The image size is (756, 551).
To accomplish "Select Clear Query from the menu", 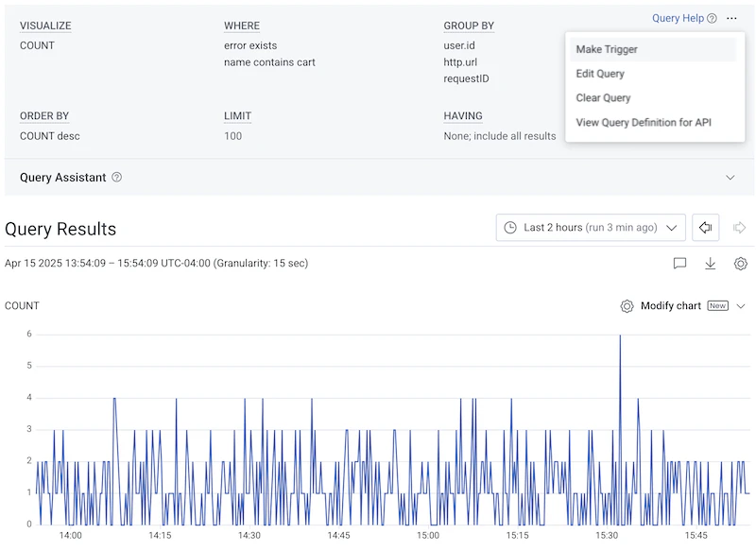I will point(603,97).
